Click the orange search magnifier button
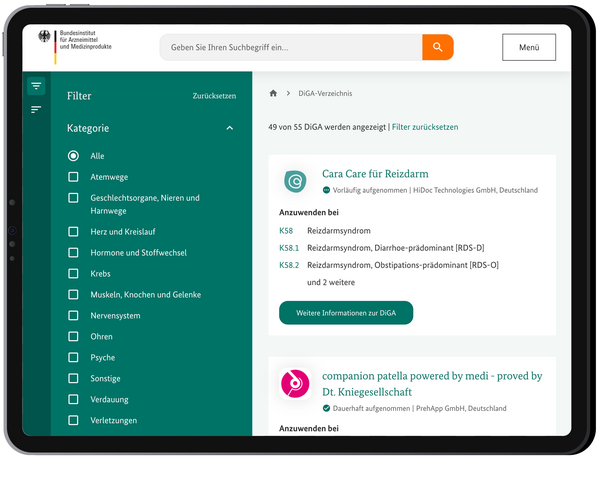This screenshot has width=600, height=479. pyautogui.click(x=437, y=47)
